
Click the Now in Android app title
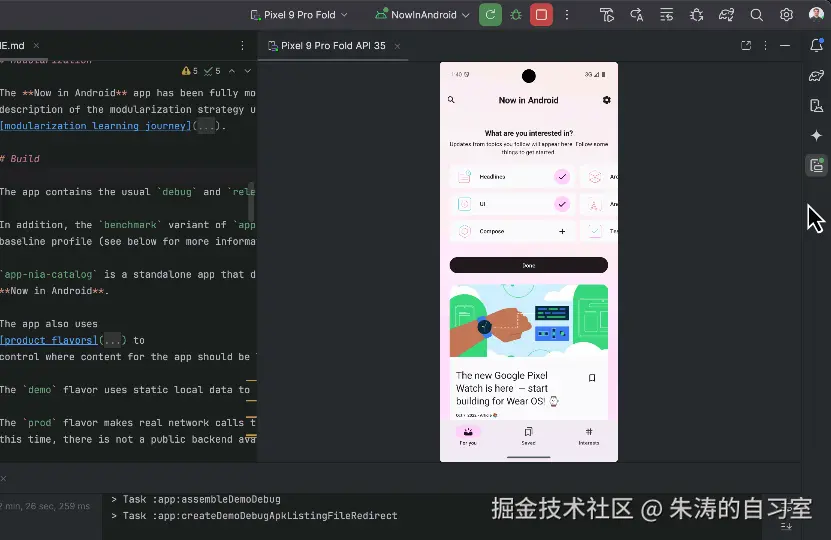tap(528, 100)
